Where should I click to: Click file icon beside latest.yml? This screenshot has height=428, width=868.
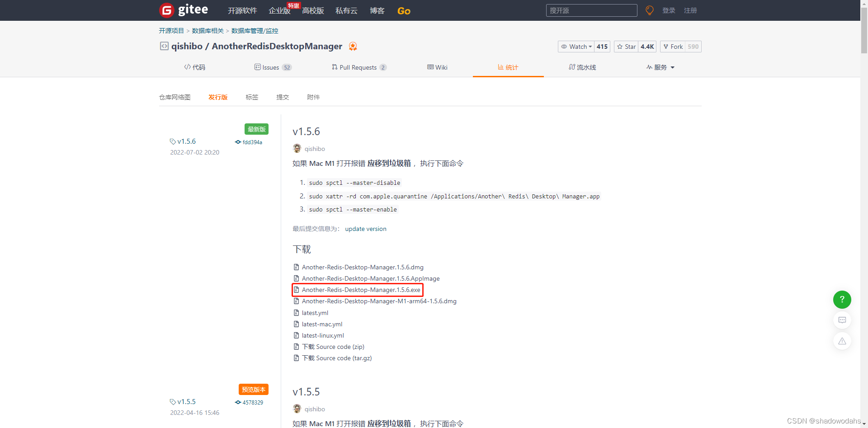(297, 313)
